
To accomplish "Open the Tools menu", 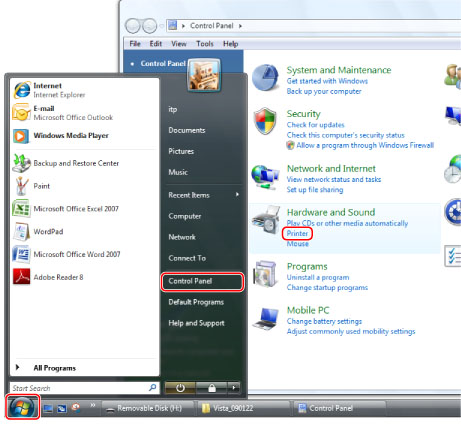I will [x=205, y=44].
